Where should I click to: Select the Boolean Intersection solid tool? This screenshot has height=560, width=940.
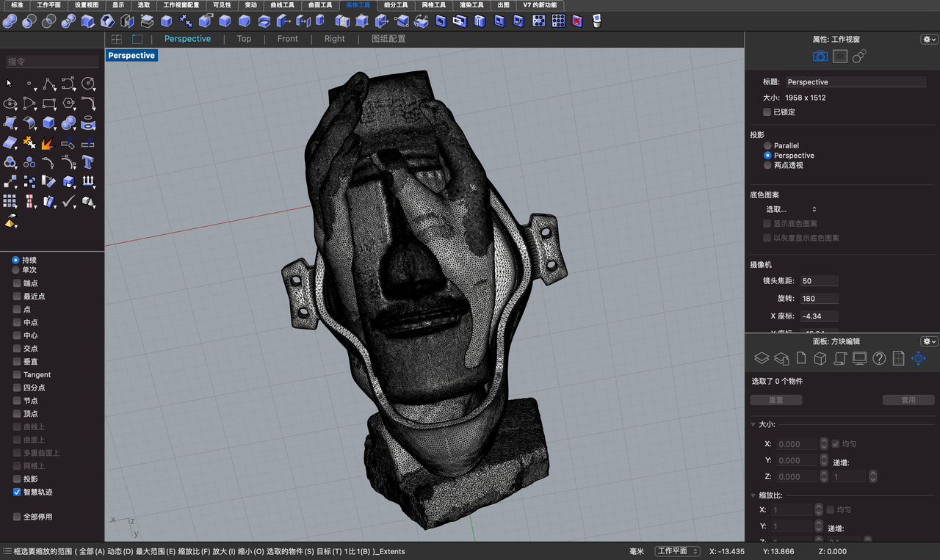pyautogui.click(x=50, y=21)
